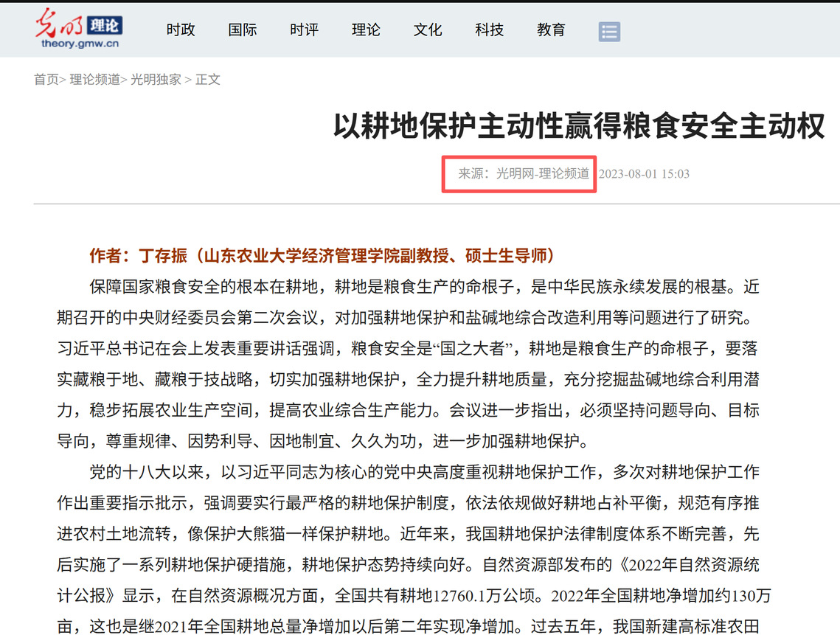Viewport: 840px width, 635px height.
Task: Click the 正文 breadcrumb text
Action: coord(208,80)
